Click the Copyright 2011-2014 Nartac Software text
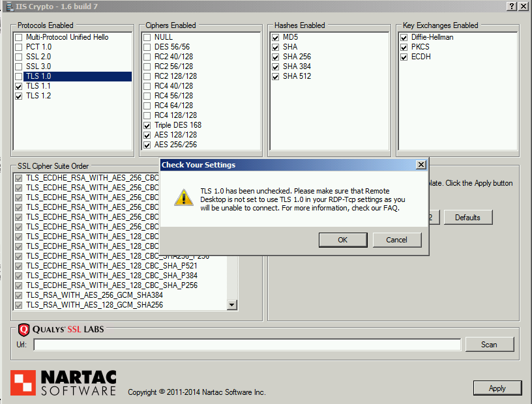 197,392
